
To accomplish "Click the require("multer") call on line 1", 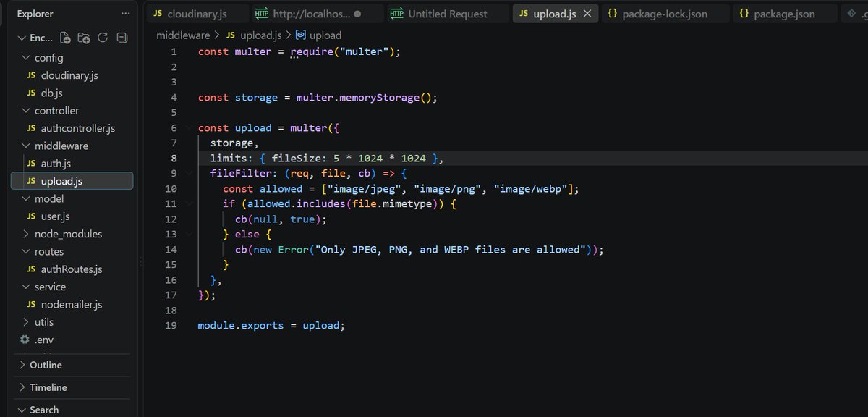I will [x=342, y=51].
